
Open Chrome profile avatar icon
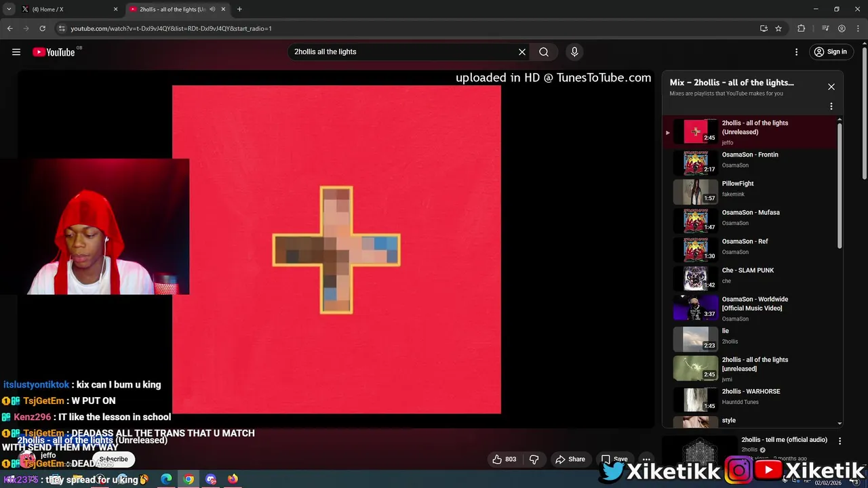pos(842,28)
